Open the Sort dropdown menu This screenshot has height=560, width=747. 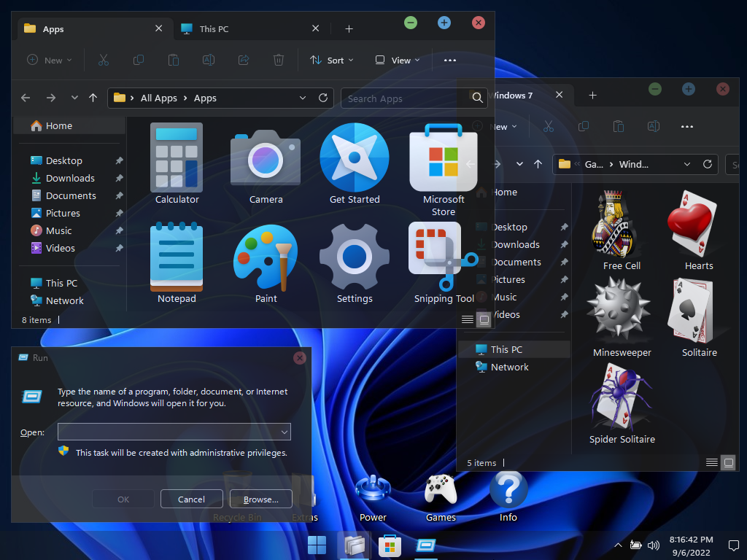tap(332, 60)
